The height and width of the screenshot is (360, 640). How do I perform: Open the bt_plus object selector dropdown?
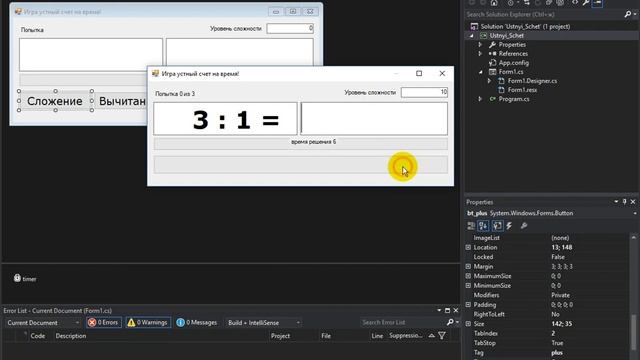point(635,213)
